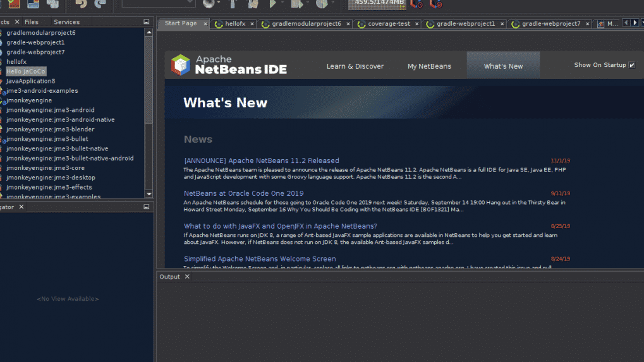Click the Debug Project toolbar icon
This screenshot has width=644, height=362.
(x=296, y=4)
